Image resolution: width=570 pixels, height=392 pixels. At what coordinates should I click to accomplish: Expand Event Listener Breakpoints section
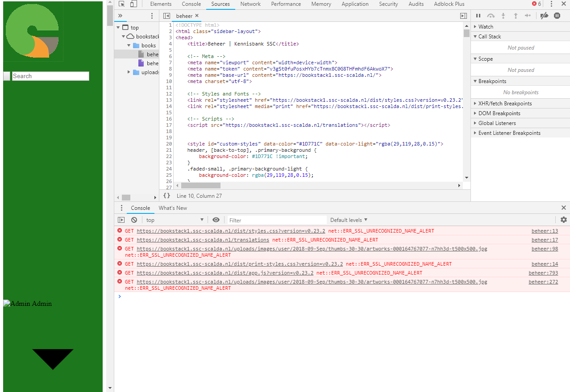click(520, 133)
